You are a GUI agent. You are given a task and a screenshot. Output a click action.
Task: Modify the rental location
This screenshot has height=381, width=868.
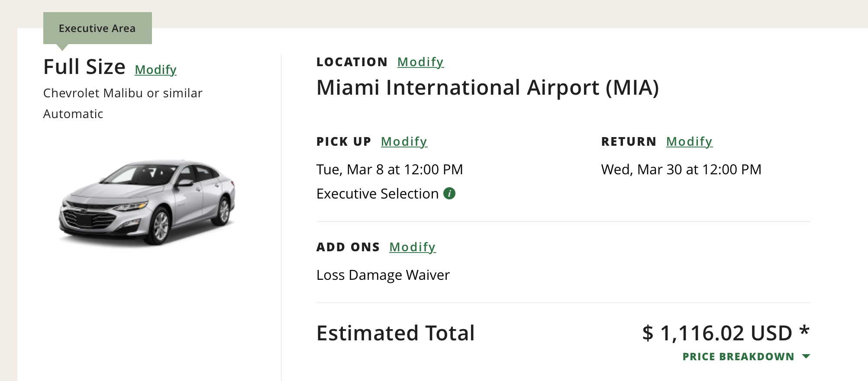point(420,62)
